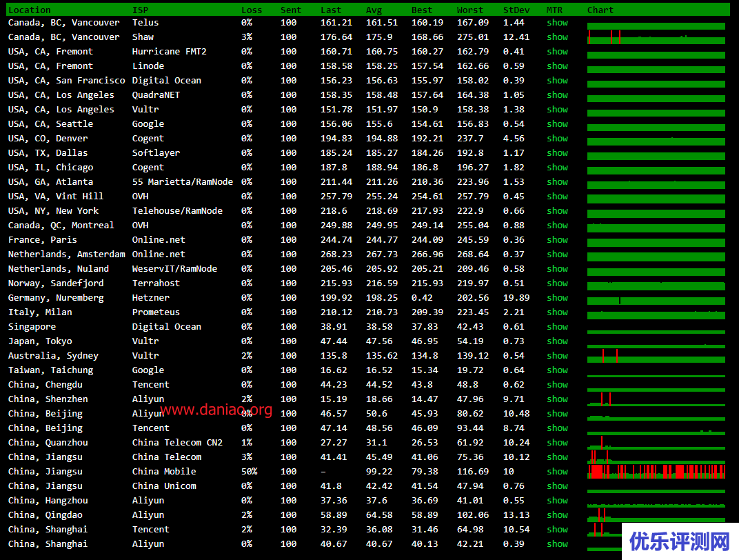Click the ISP name Softlayer
This screenshot has width=739, height=560.
click(156, 153)
